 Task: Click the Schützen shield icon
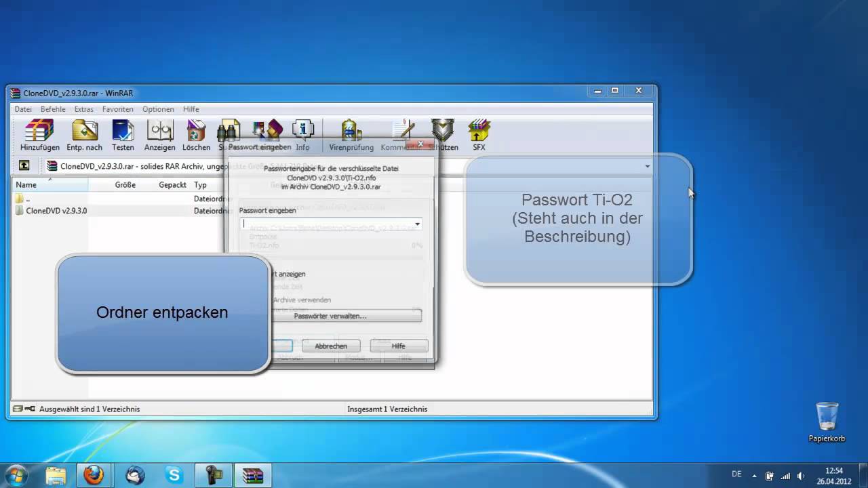point(443,131)
